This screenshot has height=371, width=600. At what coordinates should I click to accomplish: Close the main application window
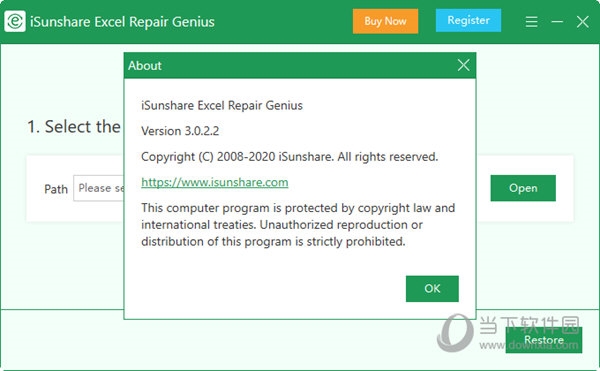click(x=582, y=22)
